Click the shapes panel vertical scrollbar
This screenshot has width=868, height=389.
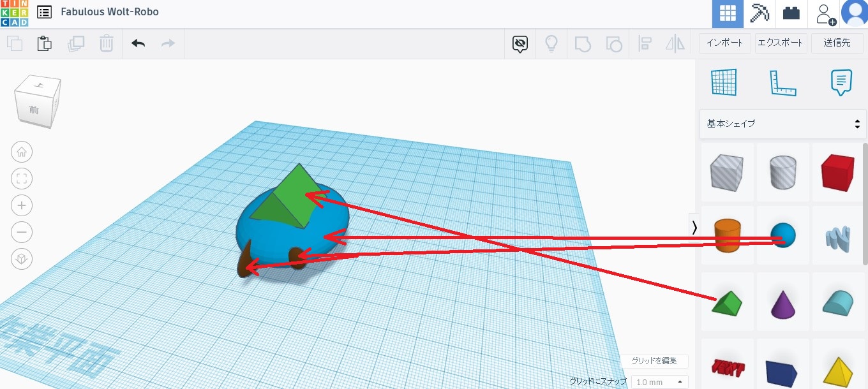(x=865, y=204)
